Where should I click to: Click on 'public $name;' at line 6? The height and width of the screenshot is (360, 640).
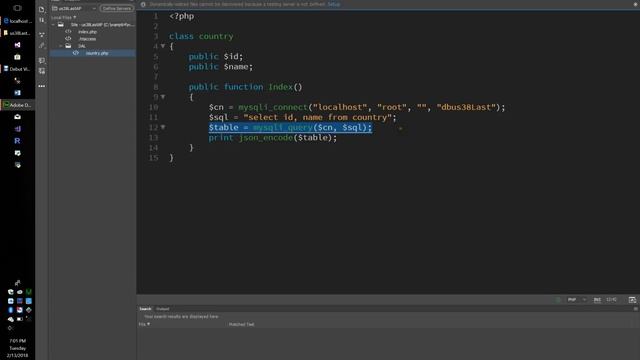[221, 67]
